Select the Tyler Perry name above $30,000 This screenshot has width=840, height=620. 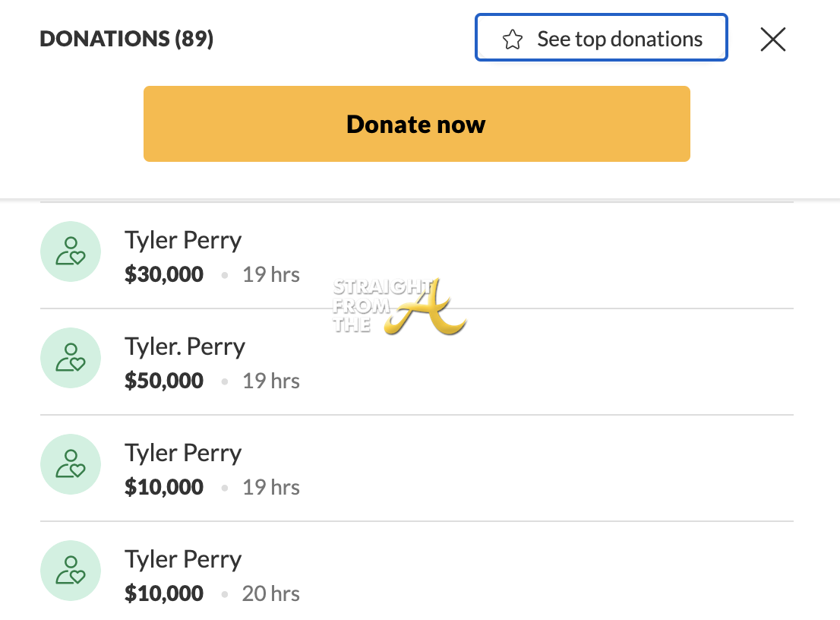pos(183,240)
